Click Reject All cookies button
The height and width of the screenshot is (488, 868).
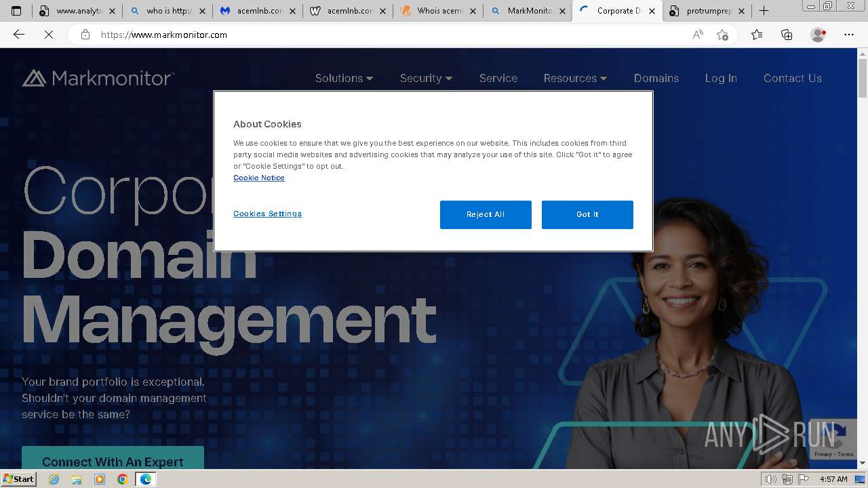[x=486, y=214]
